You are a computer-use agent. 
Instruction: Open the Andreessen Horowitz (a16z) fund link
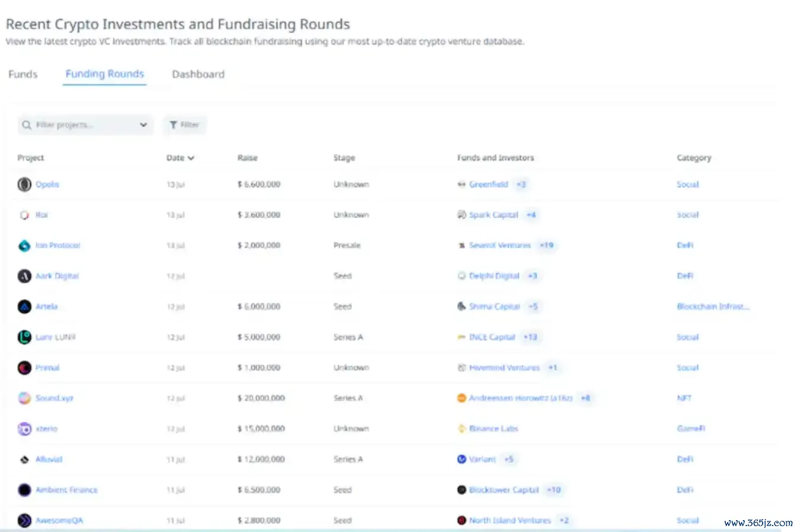pyautogui.click(x=521, y=398)
